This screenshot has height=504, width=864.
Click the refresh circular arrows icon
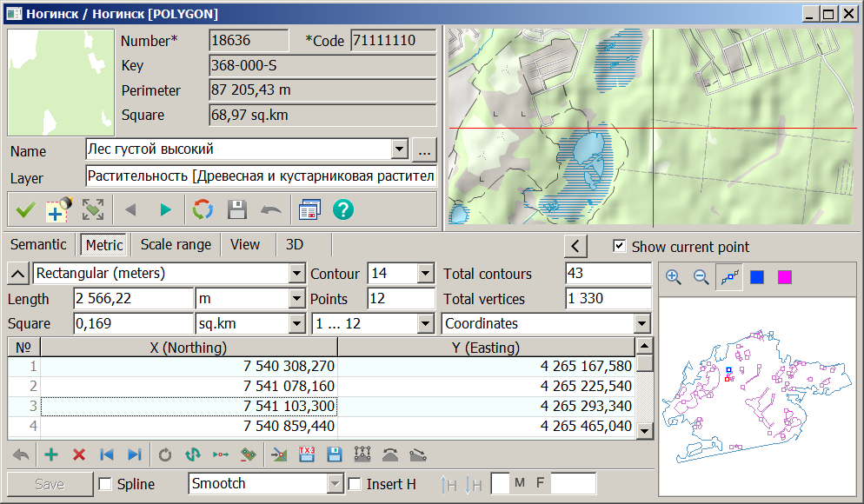[203, 209]
